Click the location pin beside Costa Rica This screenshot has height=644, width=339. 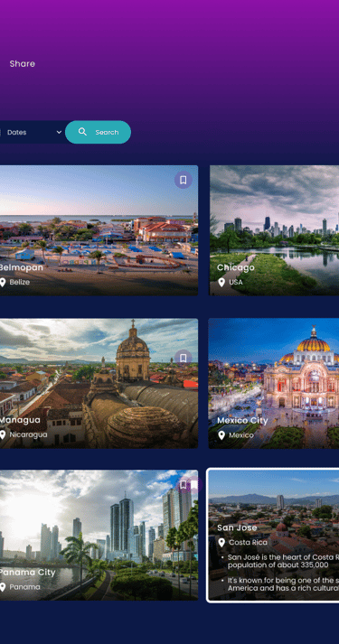click(x=221, y=542)
